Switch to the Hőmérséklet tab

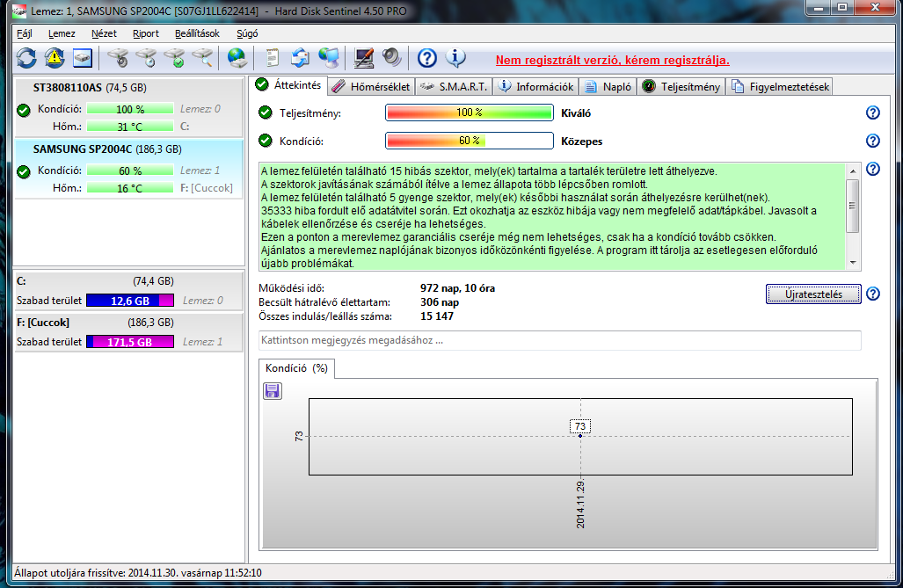click(x=372, y=87)
